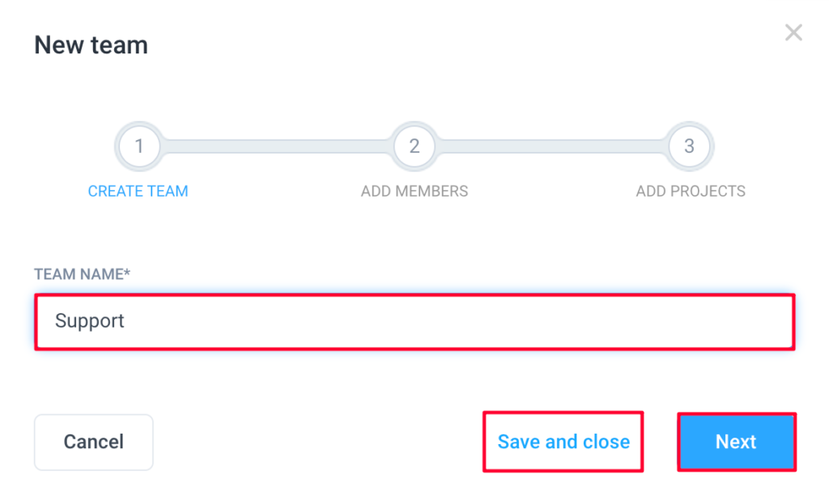Focus the Team Name input field
Viewport: 829px width, 504px height.
coord(414,322)
